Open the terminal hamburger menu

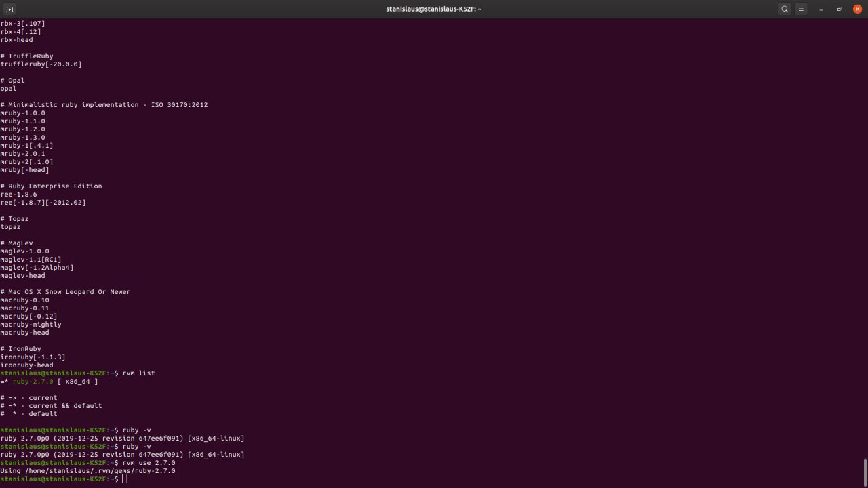point(802,9)
